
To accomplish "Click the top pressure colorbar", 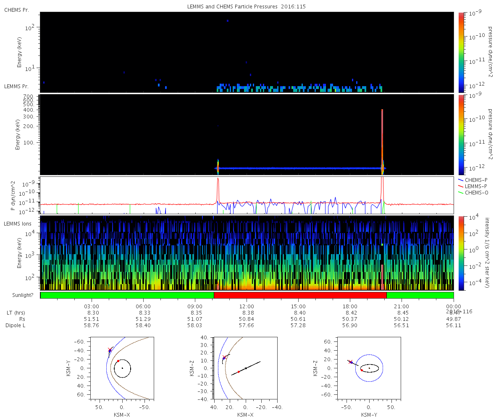I will pyautogui.click(x=461, y=52).
